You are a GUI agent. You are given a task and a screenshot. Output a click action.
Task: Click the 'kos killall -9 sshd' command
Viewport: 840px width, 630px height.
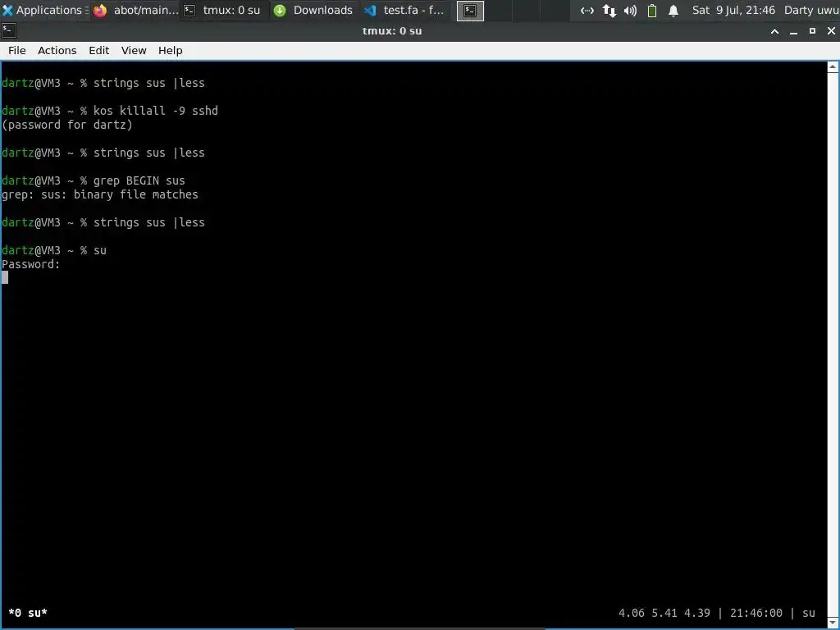[x=156, y=111]
